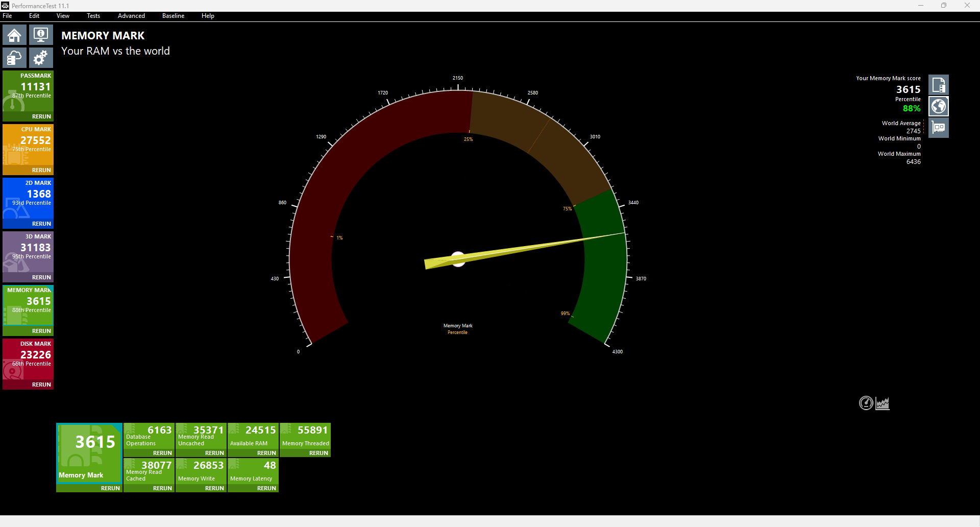Image resolution: width=980 pixels, height=527 pixels.
Task: Select the memory hardware comparison icon
Action: coord(938,128)
